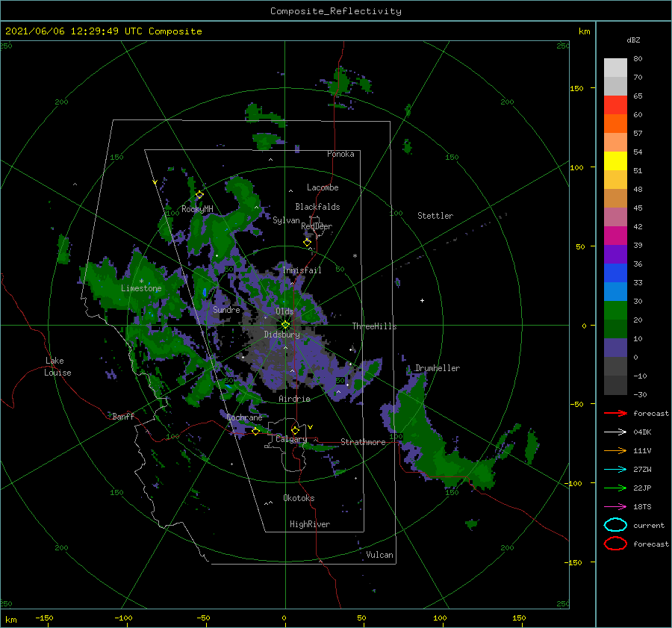Click the HighRiver city label
Screen dimensions: 672x628
coord(310,524)
